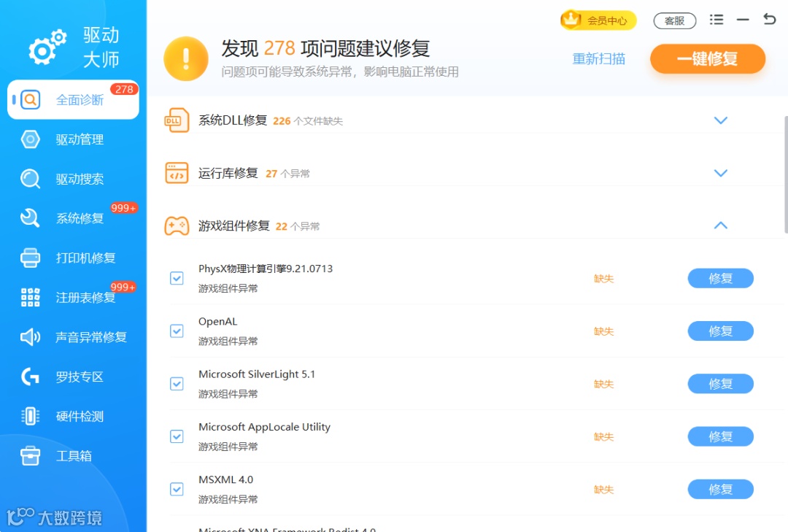
Task: Open 系统修复 in the sidebar
Action: click(74, 218)
